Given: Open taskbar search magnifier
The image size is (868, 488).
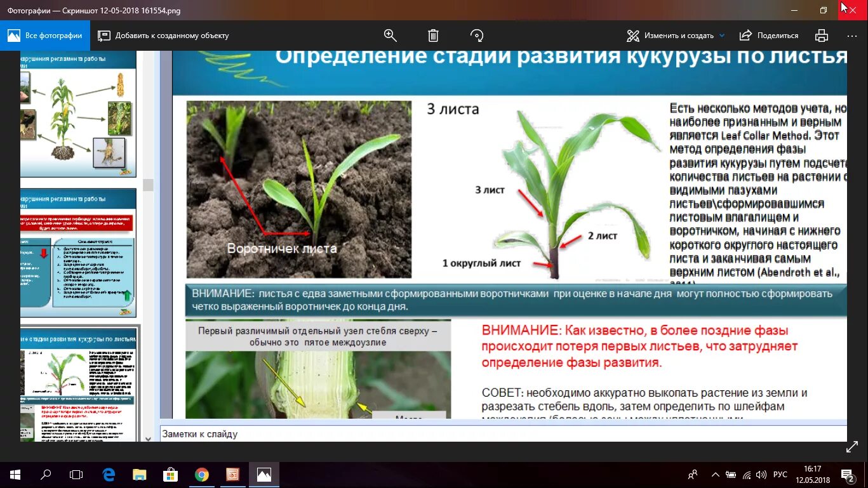Looking at the screenshot, I should 46,474.
